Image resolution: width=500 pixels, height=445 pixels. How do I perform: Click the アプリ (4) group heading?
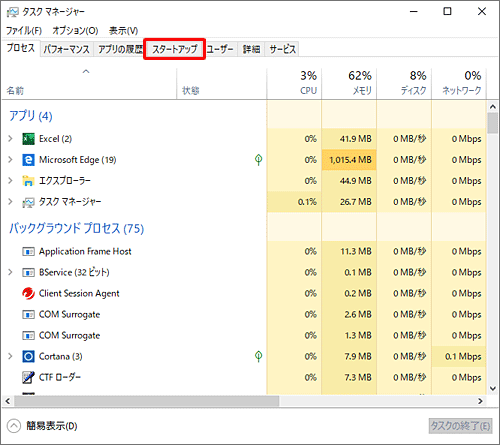point(31,116)
